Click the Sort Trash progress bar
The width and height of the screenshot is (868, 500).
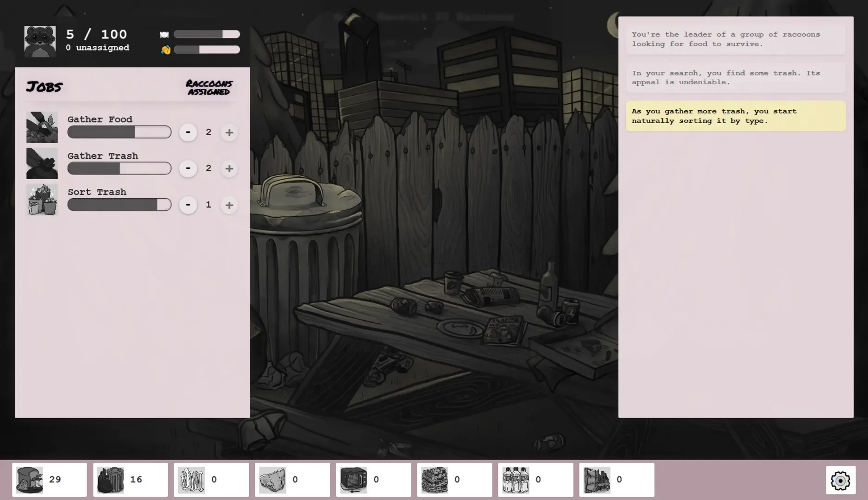119,205
